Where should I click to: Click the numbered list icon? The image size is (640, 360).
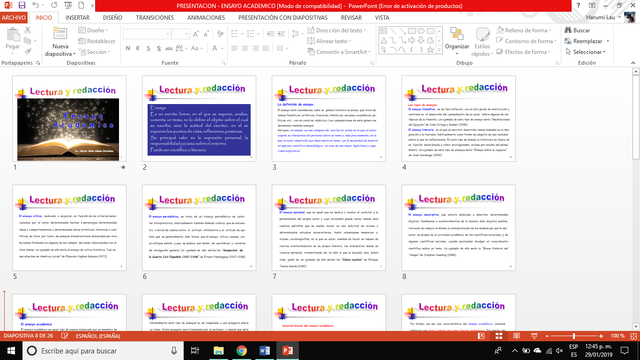point(250,33)
